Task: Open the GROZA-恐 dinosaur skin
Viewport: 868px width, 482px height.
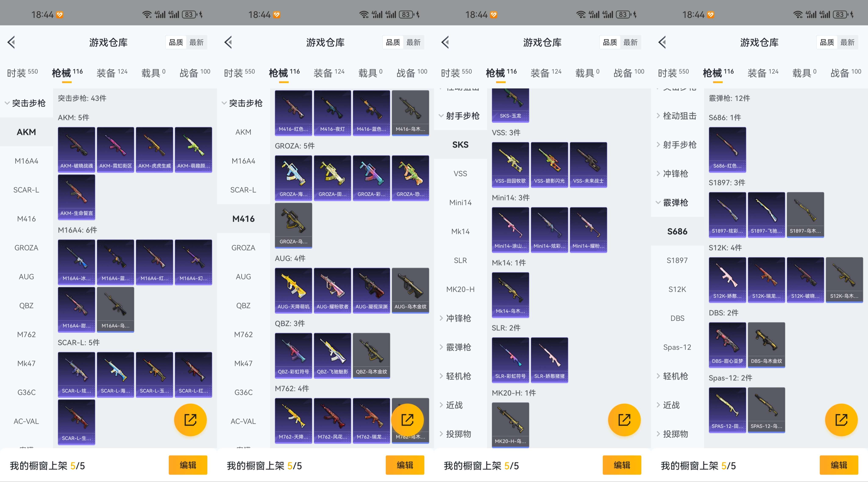Action: click(410, 178)
